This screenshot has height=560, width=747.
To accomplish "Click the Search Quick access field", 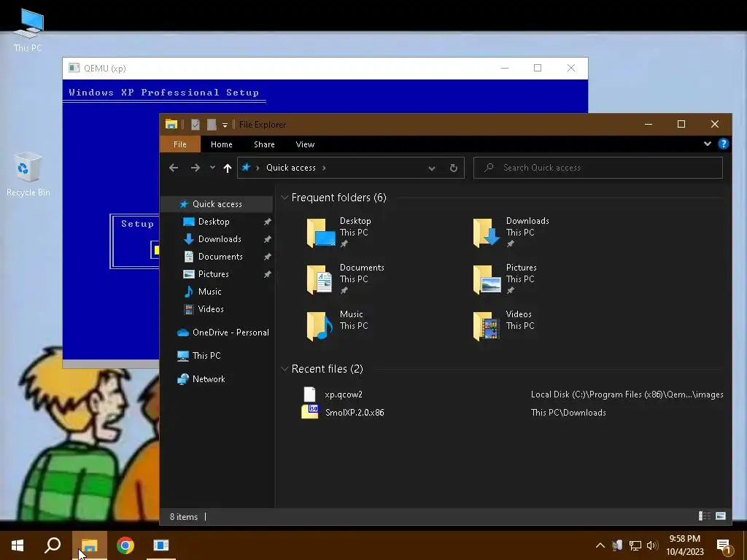I will pos(598,168).
